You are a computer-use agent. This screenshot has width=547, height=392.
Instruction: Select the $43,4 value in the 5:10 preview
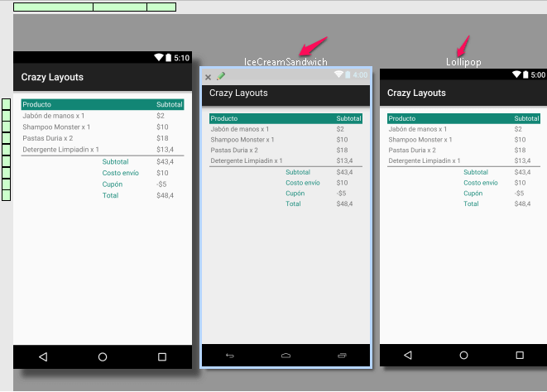(x=165, y=162)
